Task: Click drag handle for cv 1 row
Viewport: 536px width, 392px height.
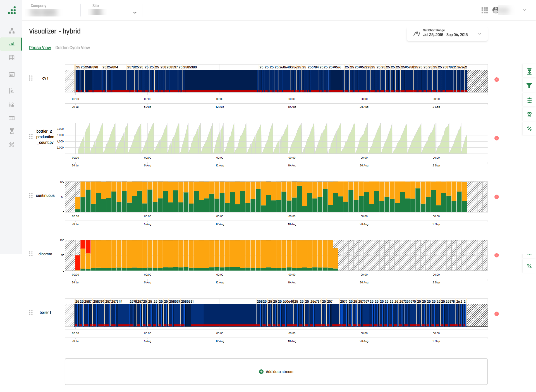Action: tap(31, 78)
